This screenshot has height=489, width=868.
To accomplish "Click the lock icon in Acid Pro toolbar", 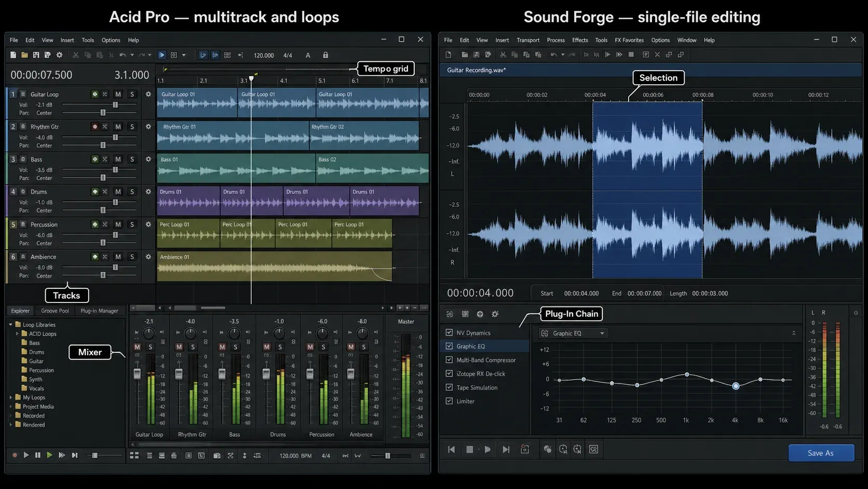I will click(x=325, y=55).
